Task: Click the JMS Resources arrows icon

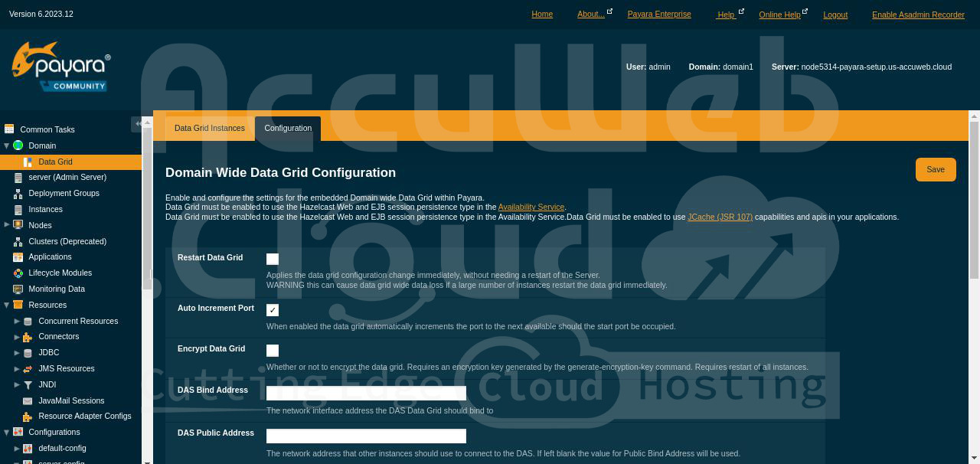Action: click(28, 369)
